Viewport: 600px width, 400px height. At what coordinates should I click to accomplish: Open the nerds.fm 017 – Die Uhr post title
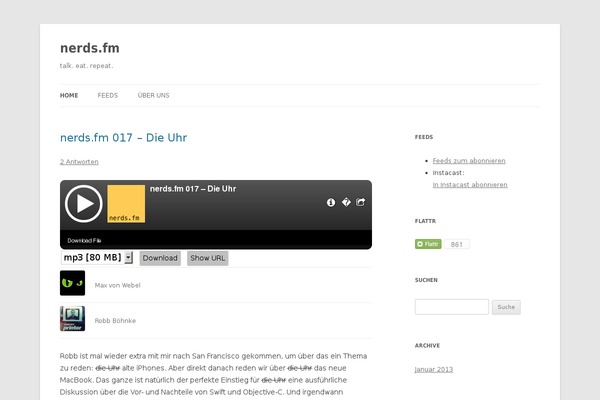(x=123, y=137)
